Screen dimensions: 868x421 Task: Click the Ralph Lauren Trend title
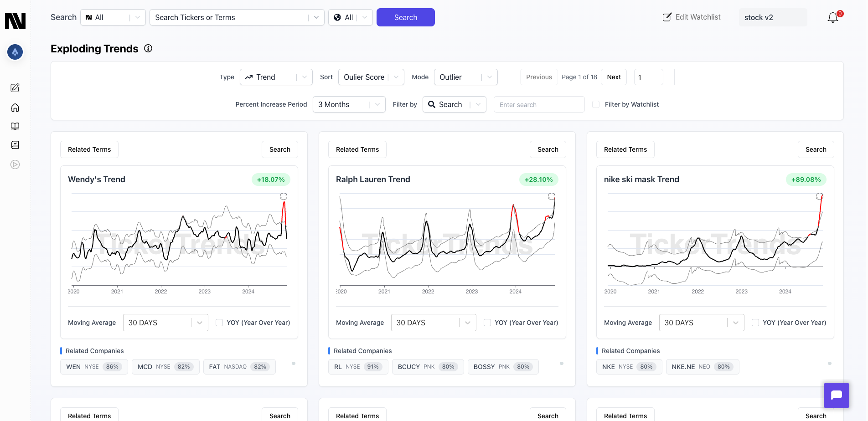point(373,180)
